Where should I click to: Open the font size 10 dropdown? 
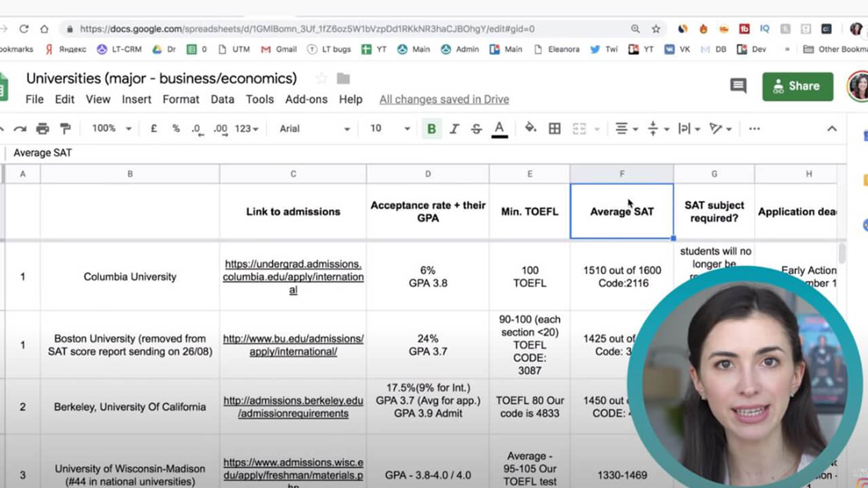click(390, 129)
